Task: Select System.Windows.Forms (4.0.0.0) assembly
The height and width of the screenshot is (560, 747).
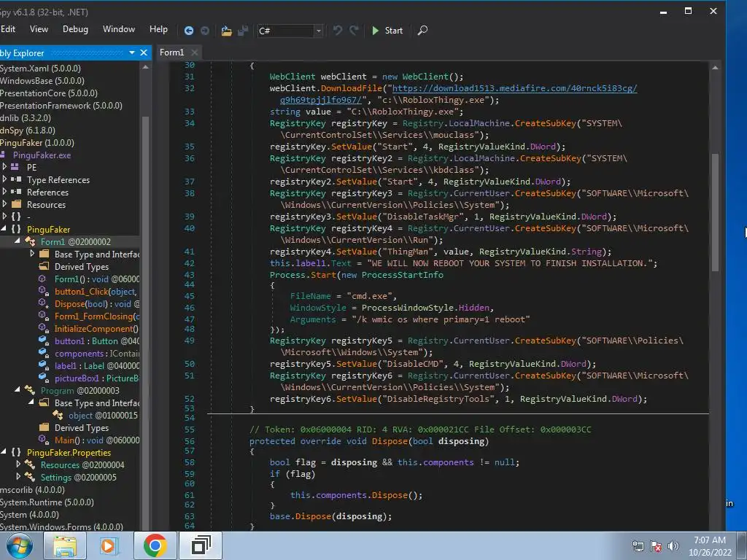Action: coord(61,526)
